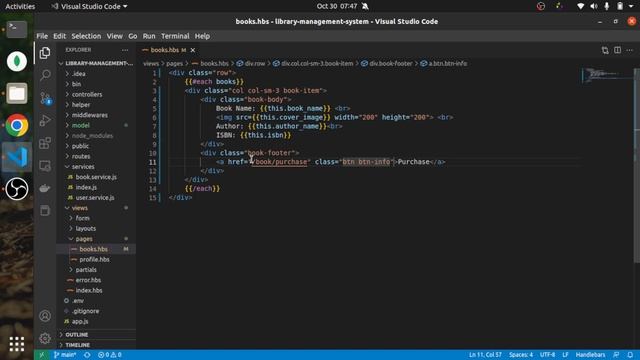Open app.js file in explorer

coord(96,321)
